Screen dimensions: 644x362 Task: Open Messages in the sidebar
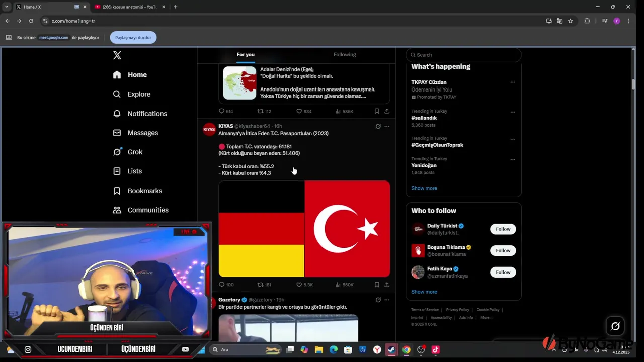[135, 133]
